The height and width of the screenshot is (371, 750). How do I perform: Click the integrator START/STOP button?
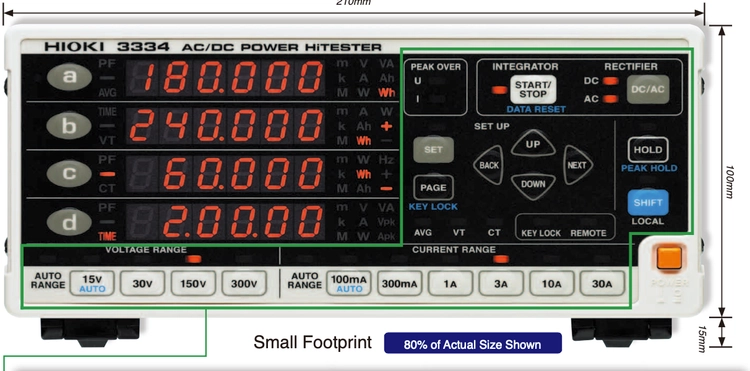[x=533, y=89]
